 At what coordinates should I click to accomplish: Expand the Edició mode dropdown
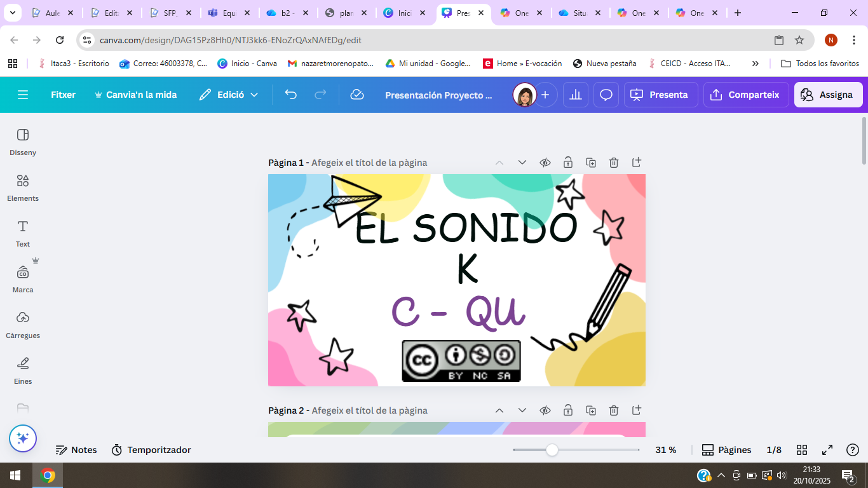(229, 95)
